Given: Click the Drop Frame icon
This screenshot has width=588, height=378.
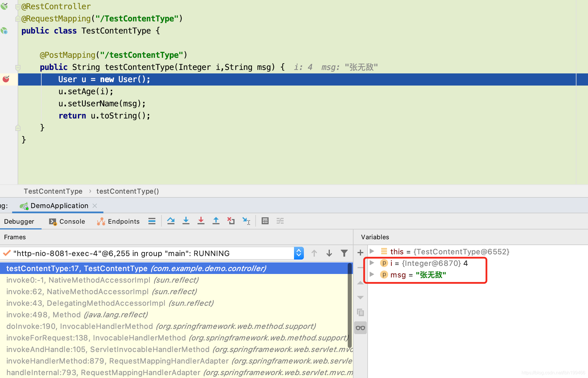Looking at the screenshot, I should (231, 221).
